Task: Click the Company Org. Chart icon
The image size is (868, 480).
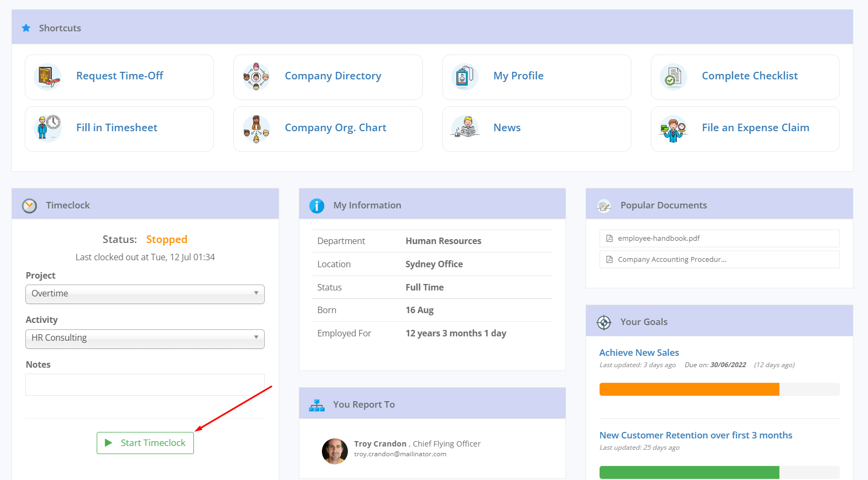Action: pos(256,129)
